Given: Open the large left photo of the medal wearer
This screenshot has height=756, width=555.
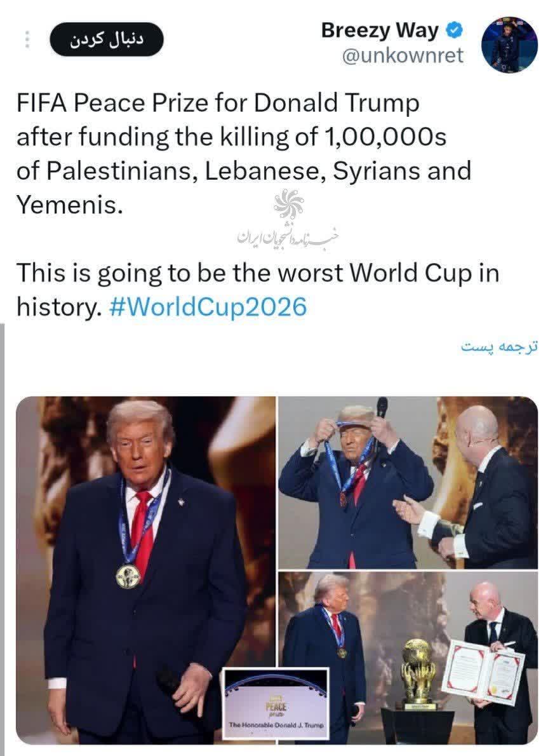Looking at the screenshot, I should tap(146, 570).
